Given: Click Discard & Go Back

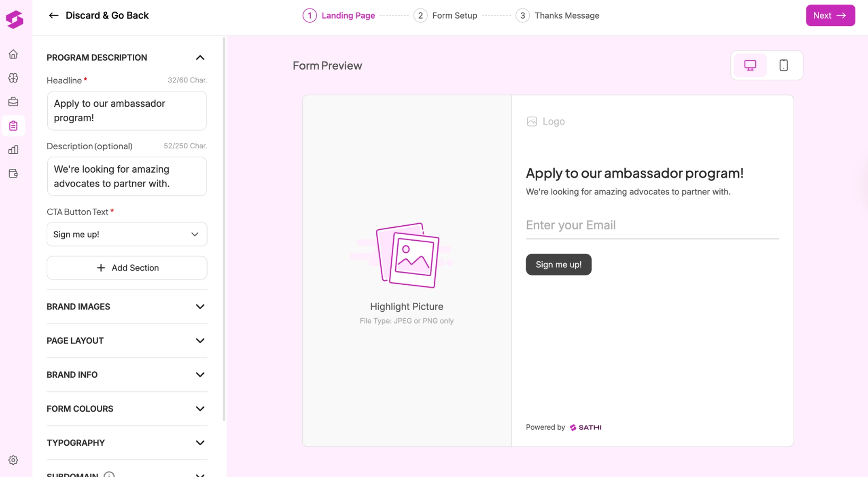Looking at the screenshot, I should 98,15.
